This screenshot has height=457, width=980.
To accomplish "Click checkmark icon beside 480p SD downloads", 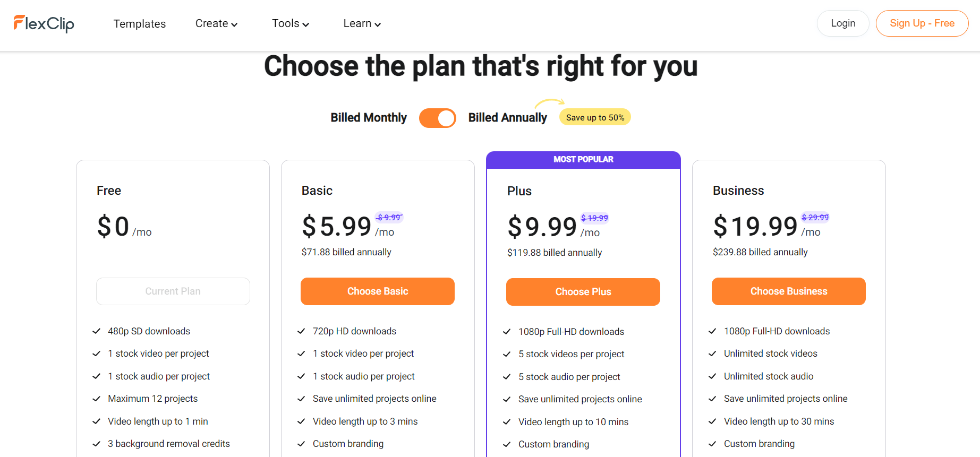I will coord(97,331).
